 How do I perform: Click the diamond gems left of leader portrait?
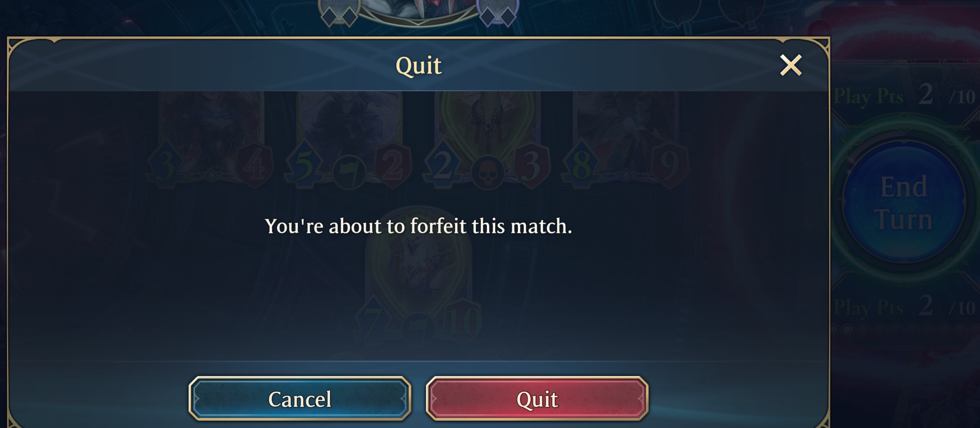tap(339, 15)
